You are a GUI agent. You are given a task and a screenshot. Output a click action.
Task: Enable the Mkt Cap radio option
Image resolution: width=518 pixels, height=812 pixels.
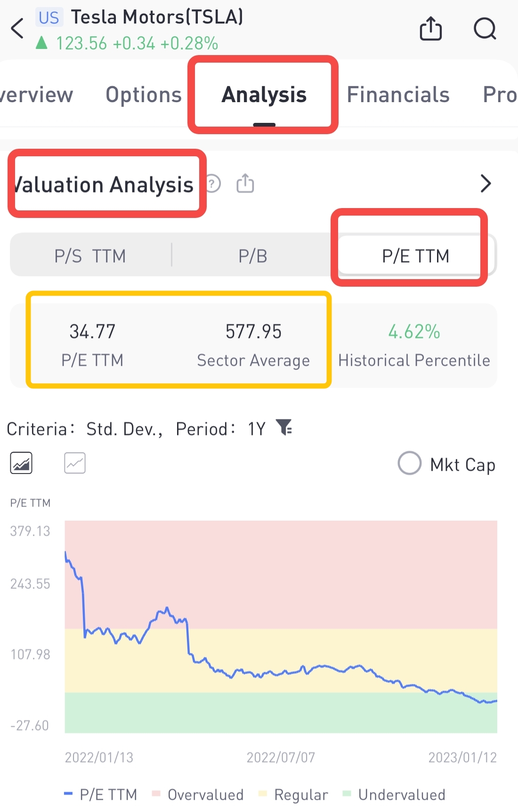coord(409,464)
